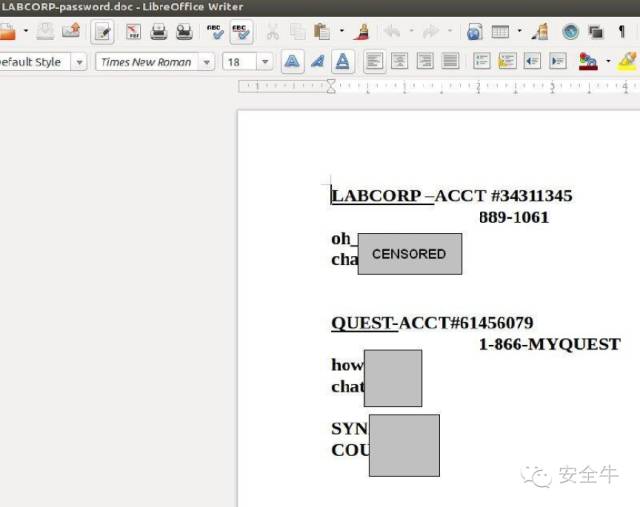Justify paragraph text
The image size is (640, 507).
[450, 62]
